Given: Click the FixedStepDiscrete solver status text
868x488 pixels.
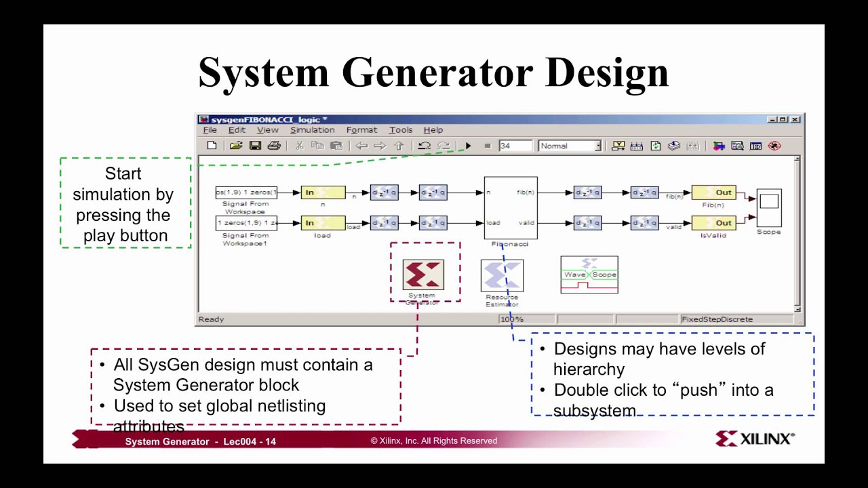Looking at the screenshot, I should coord(717,319).
